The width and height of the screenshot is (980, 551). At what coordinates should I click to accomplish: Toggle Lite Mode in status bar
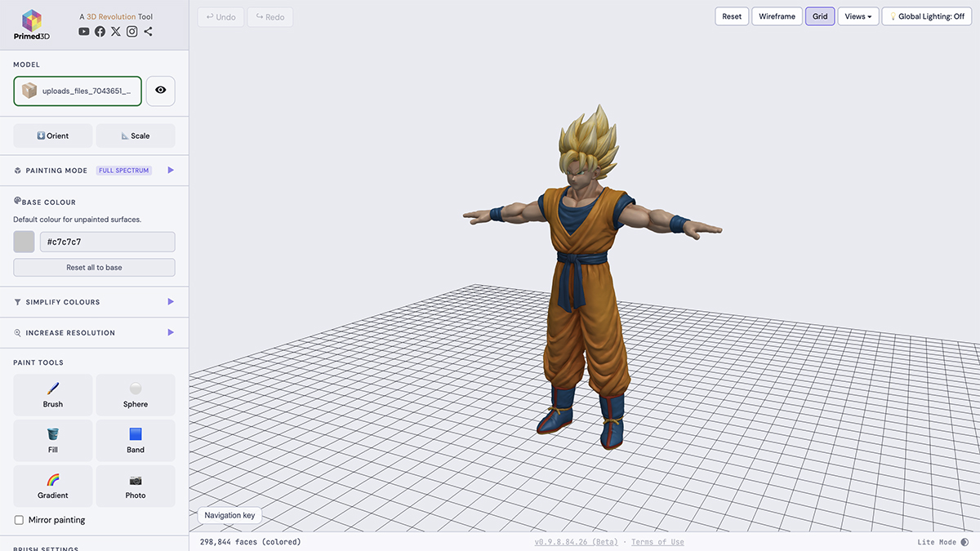coord(942,542)
